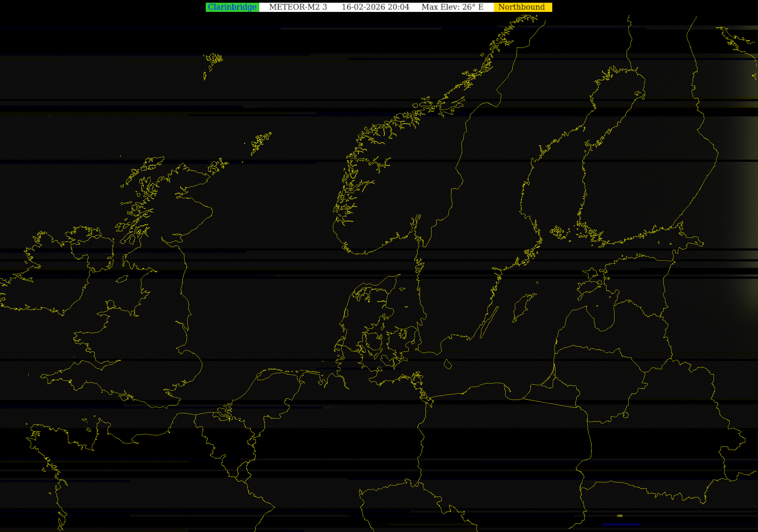758x532 pixels.
Task: Click the Max Elev: 26° E text
Action: 452,7
